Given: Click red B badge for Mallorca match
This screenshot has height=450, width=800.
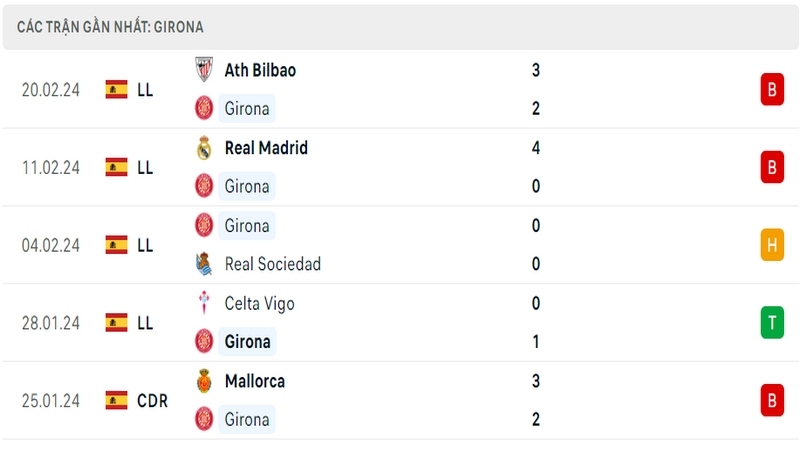Looking at the screenshot, I should 772,401.
